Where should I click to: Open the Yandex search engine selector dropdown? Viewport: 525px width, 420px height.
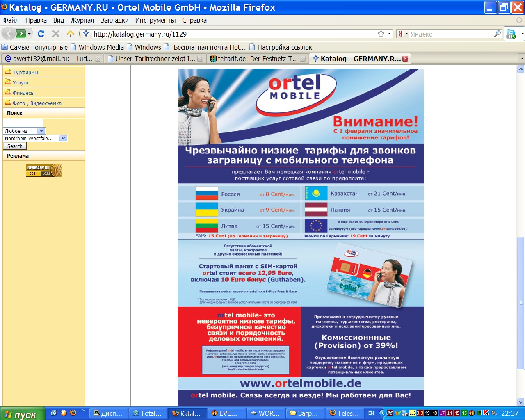(x=403, y=34)
